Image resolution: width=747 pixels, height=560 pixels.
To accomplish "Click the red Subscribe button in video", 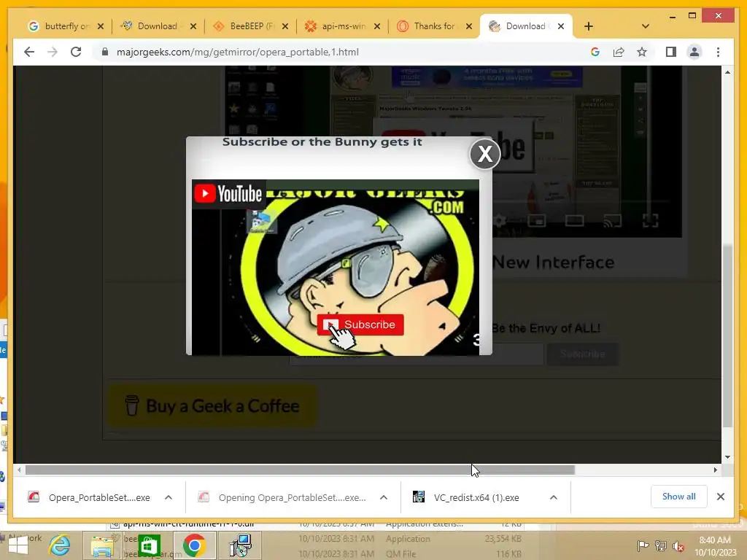I will pos(360,324).
